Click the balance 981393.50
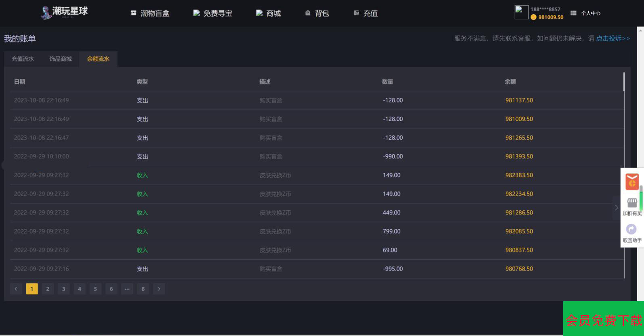The width and height of the screenshot is (644, 336). pos(519,156)
